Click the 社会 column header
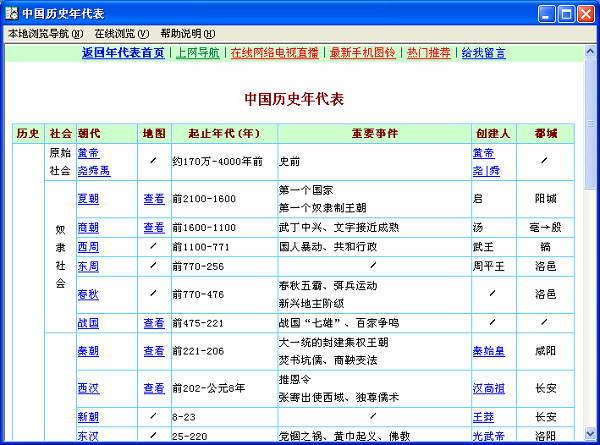Image resolution: width=600 pixels, height=445 pixels. coord(60,134)
